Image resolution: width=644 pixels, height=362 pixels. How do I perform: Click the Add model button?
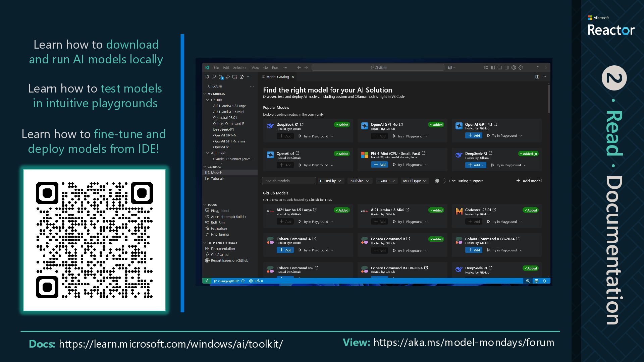tap(529, 181)
